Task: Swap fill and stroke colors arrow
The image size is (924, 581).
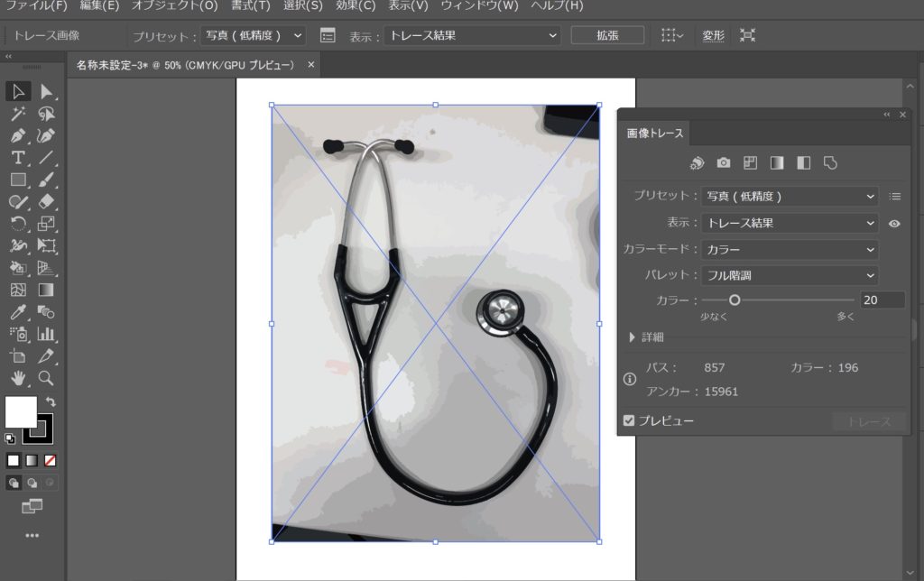Action: 51,401
